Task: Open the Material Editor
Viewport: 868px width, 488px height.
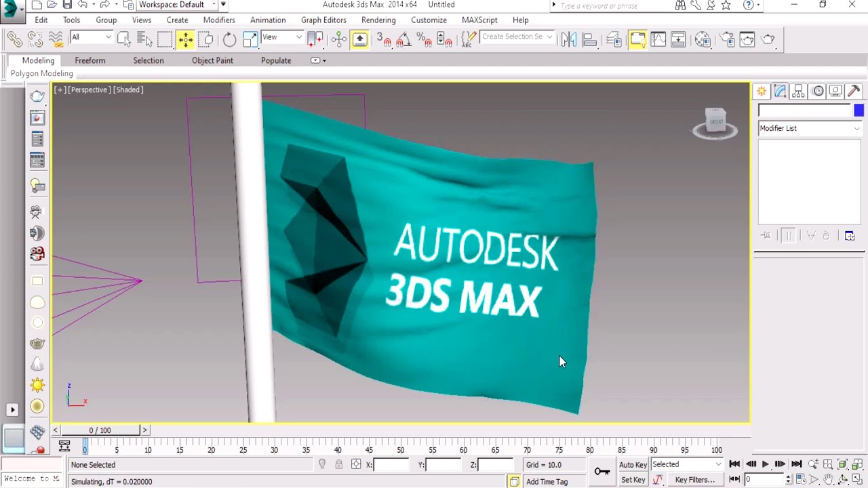Action: coord(703,39)
